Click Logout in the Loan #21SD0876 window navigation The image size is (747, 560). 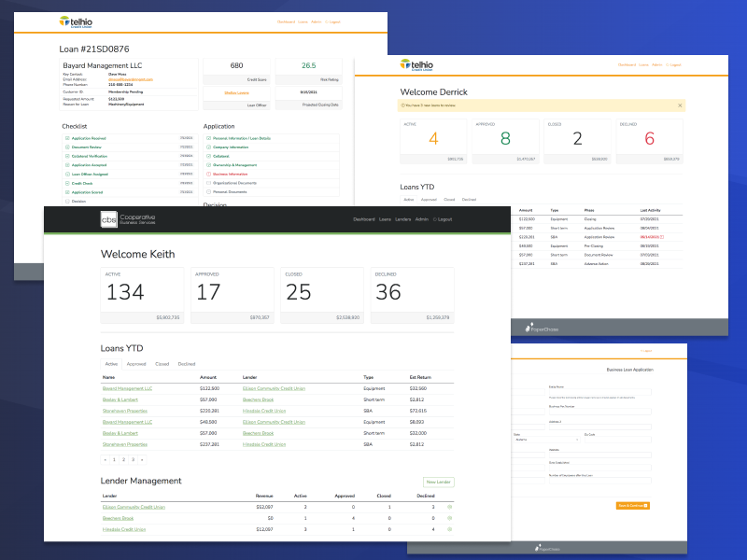click(333, 21)
